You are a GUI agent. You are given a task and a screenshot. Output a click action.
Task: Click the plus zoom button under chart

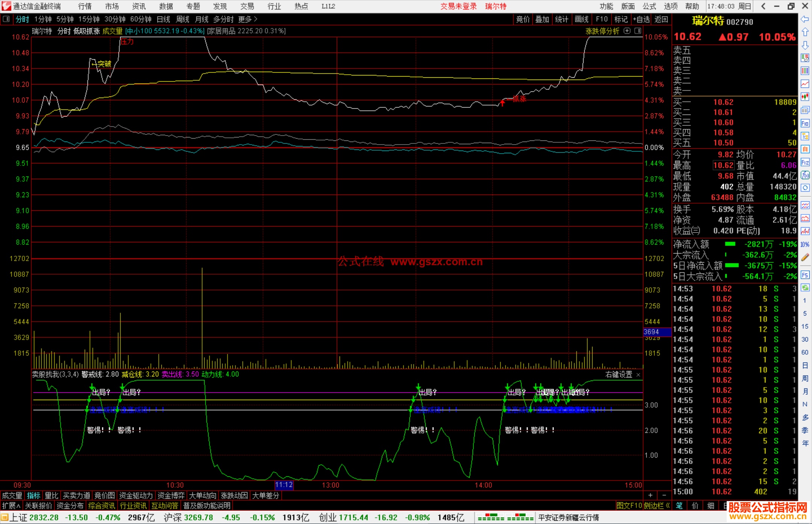click(650, 495)
